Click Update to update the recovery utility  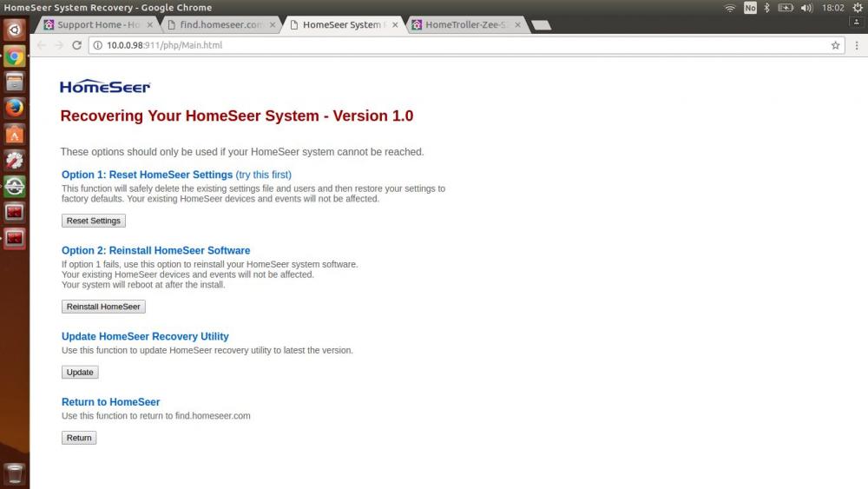tap(80, 373)
